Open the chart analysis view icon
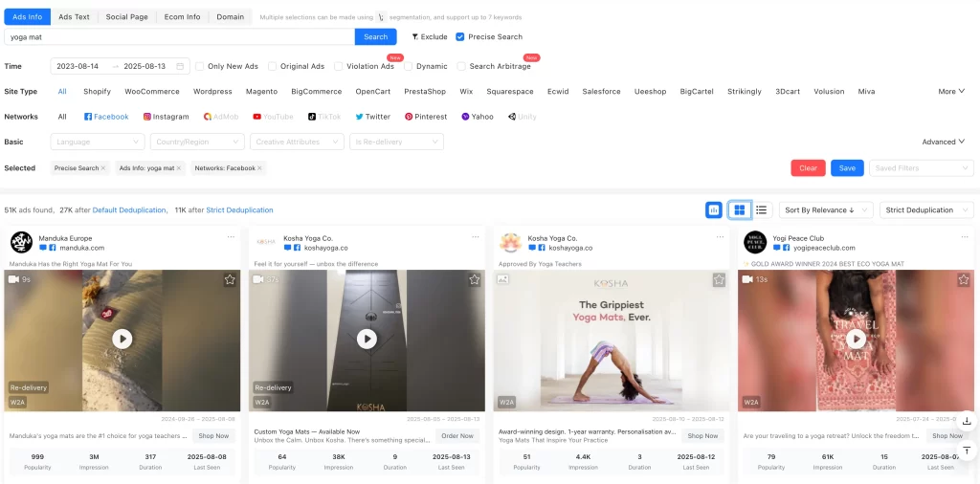 (x=714, y=210)
